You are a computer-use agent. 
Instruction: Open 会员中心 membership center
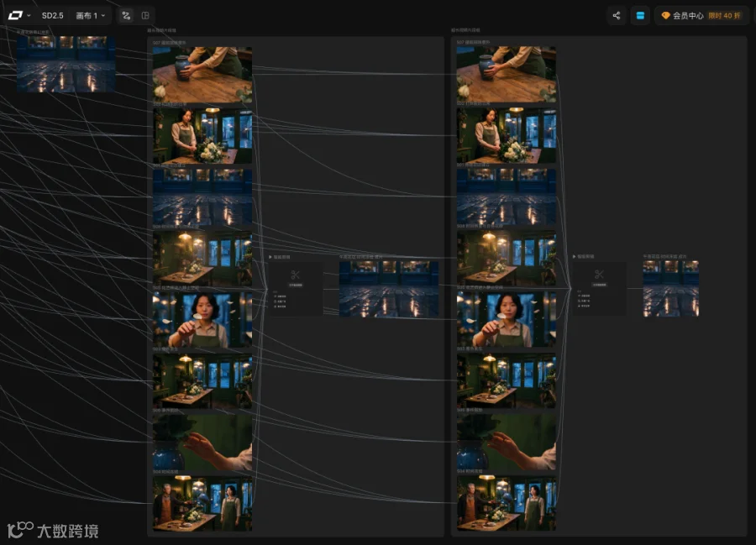[688, 15]
